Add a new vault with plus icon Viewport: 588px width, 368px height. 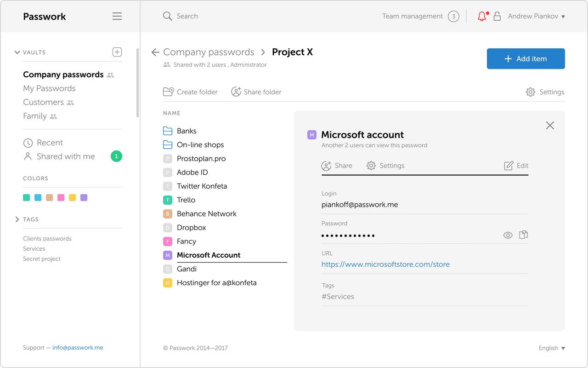117,52
